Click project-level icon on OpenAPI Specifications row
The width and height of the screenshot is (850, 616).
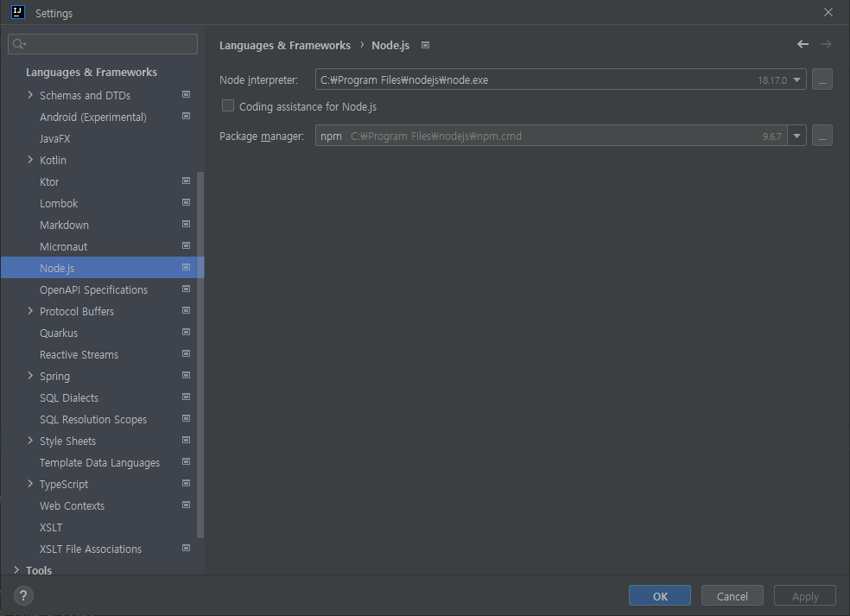[x=186, y=289]
